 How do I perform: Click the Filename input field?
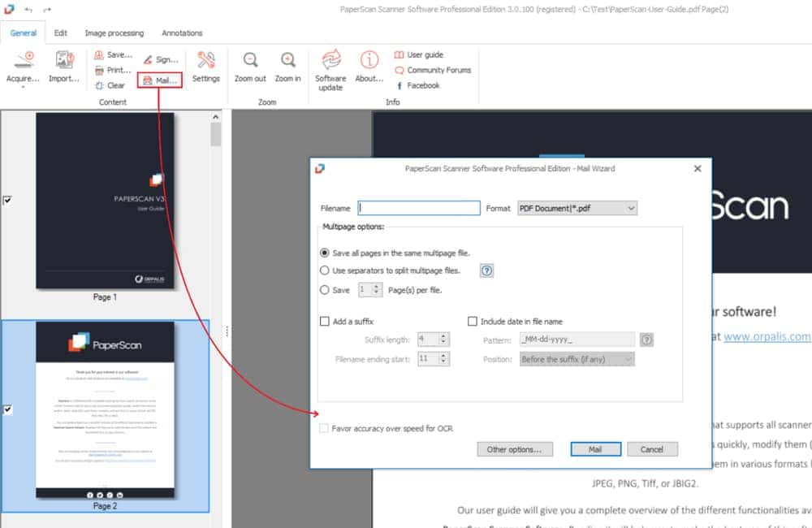pyautogui.click(x=419, y=208)
